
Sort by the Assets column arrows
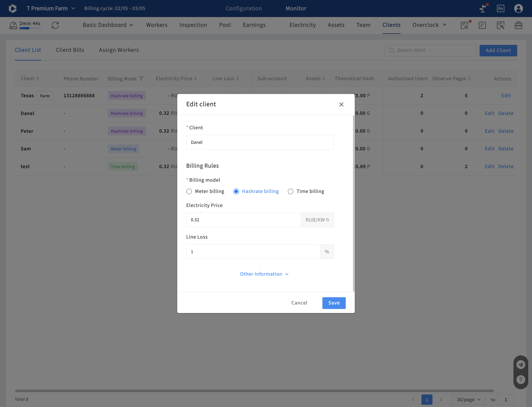324,79
